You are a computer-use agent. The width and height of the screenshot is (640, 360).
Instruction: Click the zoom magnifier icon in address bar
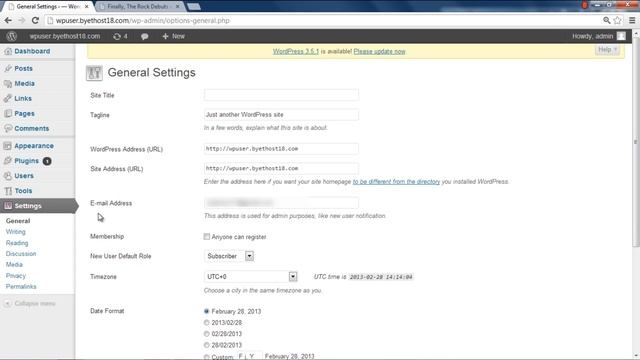point(607,20)
